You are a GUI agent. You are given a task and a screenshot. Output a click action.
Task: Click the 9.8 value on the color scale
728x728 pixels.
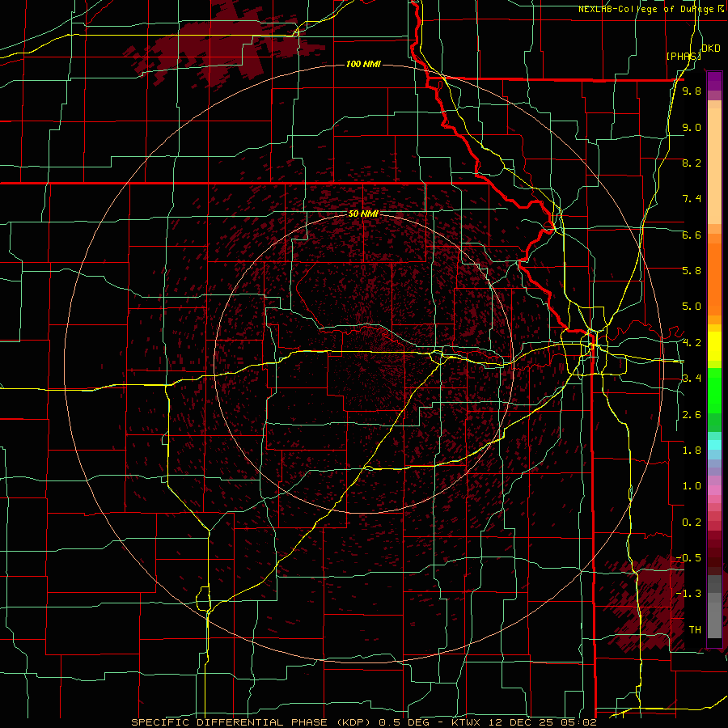pyautogui.click(x=692, y=91)
